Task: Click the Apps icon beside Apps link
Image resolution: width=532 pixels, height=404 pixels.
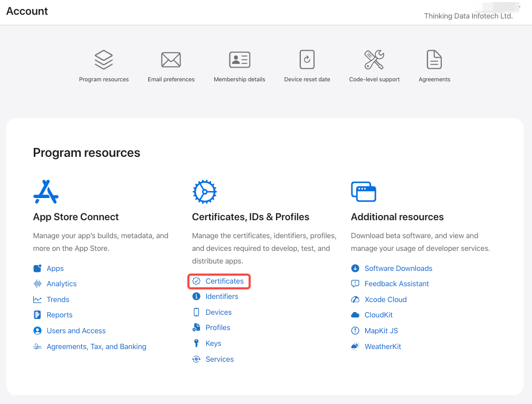Action: pos(37,268)
